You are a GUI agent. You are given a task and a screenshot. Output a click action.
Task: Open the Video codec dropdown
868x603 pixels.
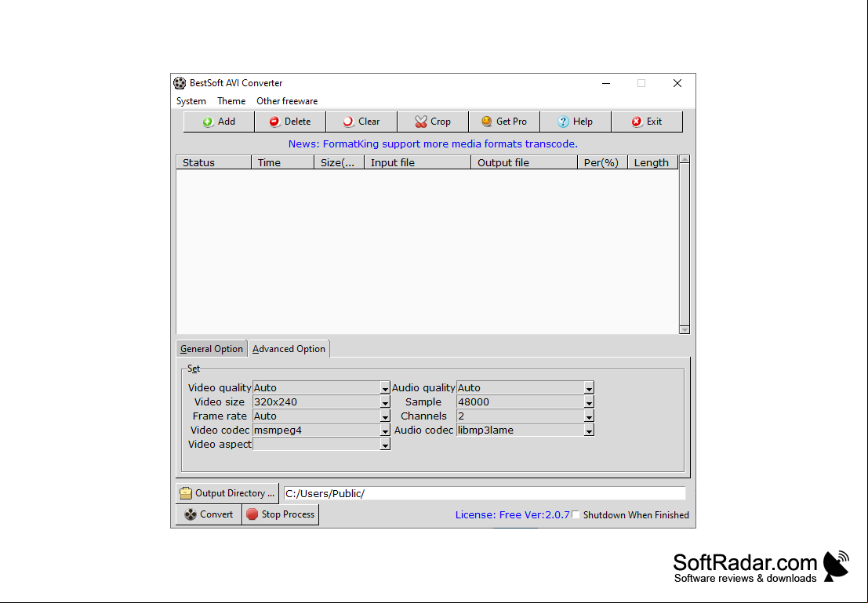pos(385,430)
